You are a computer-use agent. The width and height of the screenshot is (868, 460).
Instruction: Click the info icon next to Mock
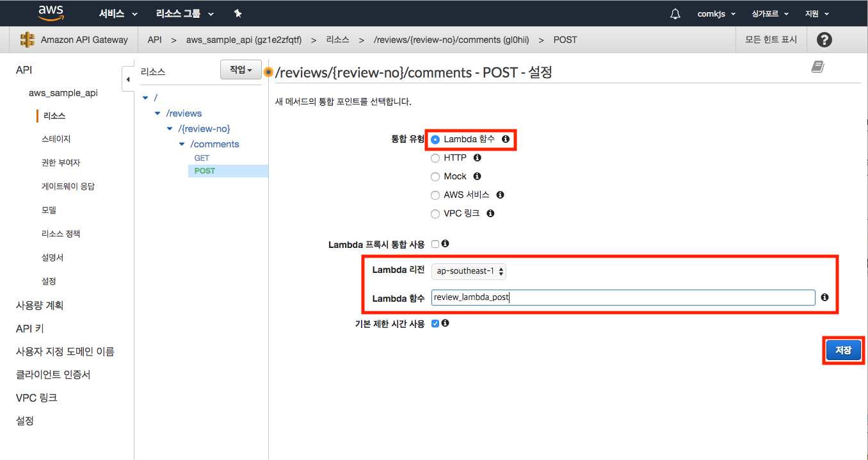477,176
